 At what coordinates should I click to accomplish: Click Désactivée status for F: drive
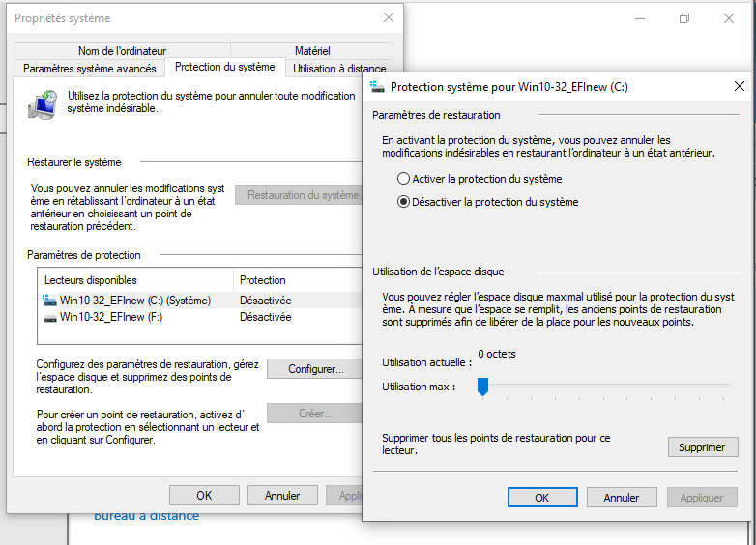click(x=266, y=317)
